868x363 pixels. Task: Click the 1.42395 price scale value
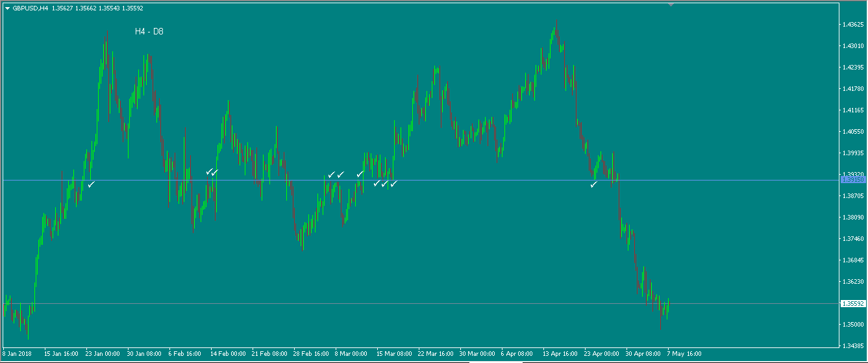(852, 68)
